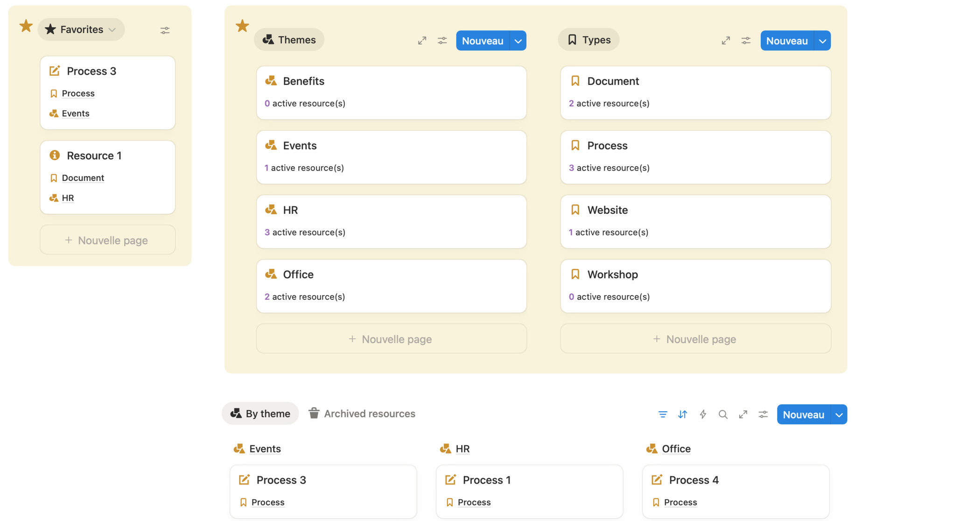Open dropdown arrow beside Types Nouveau button

822,41
